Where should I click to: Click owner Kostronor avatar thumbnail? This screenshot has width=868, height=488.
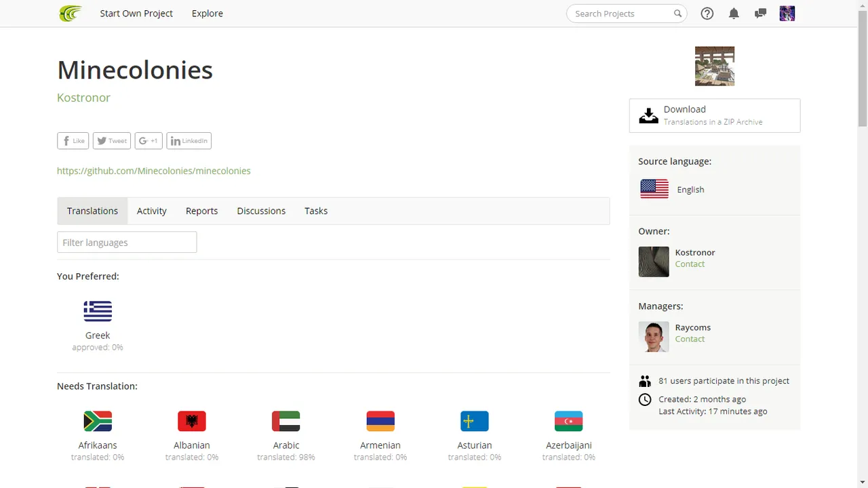pos(654,262)
